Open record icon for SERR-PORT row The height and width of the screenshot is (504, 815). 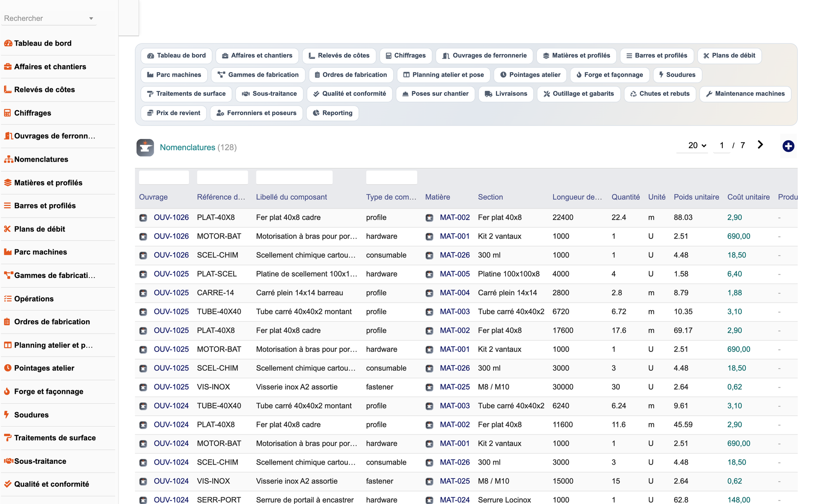[143, 500]
